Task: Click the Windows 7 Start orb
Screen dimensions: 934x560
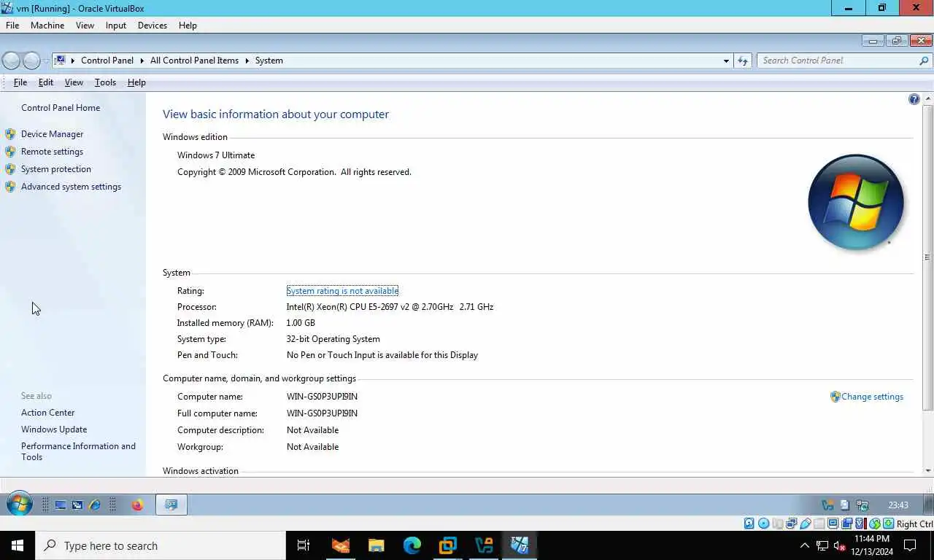Action: 19,504
